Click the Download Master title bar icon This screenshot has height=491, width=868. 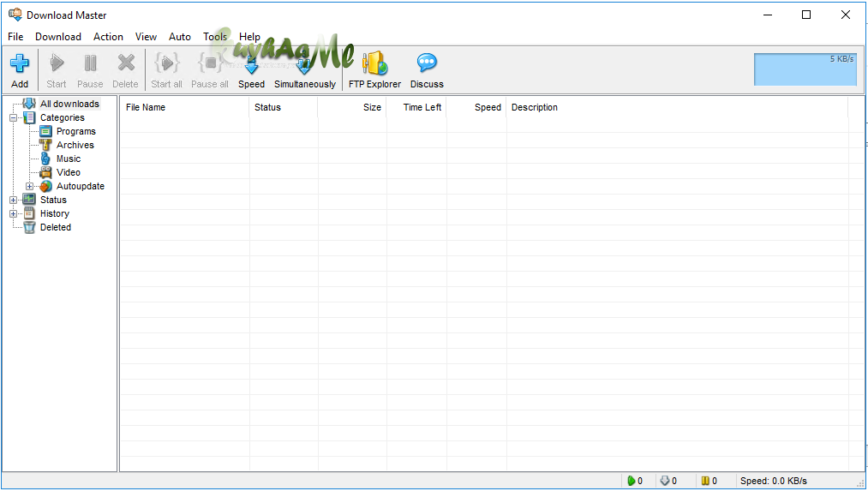click(15, 15)
